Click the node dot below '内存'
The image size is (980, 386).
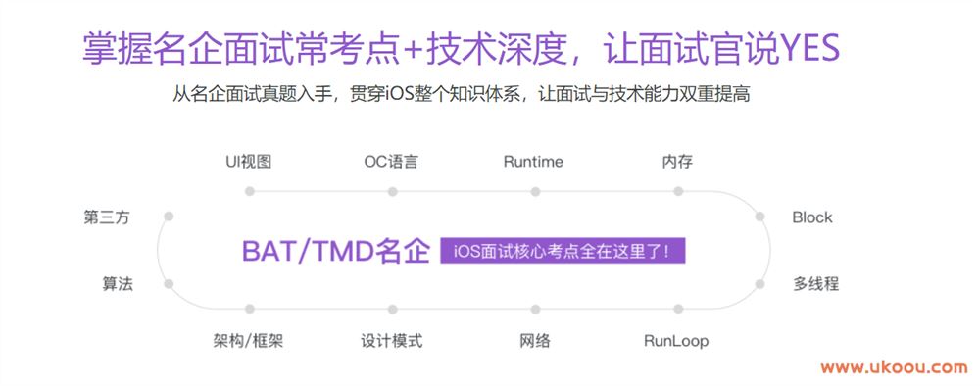point(678,191)
